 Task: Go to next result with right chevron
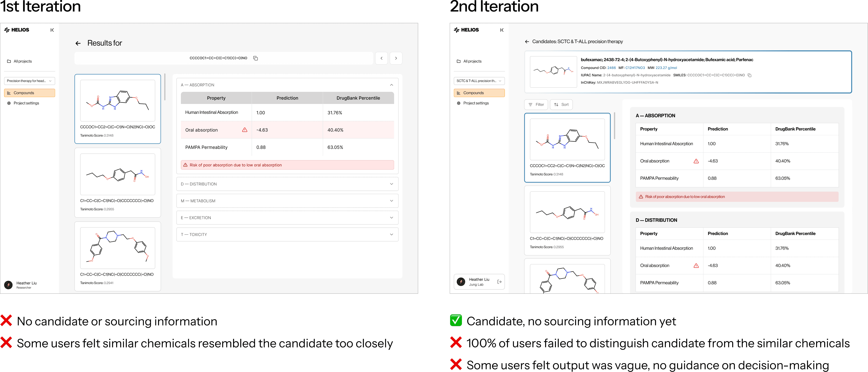pyautogui.click(x=396, y=58)
